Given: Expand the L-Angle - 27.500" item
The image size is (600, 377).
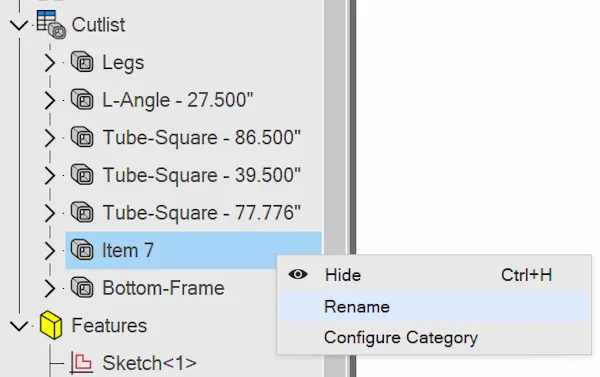Looking at the screenshot, I should click(50, 100).
